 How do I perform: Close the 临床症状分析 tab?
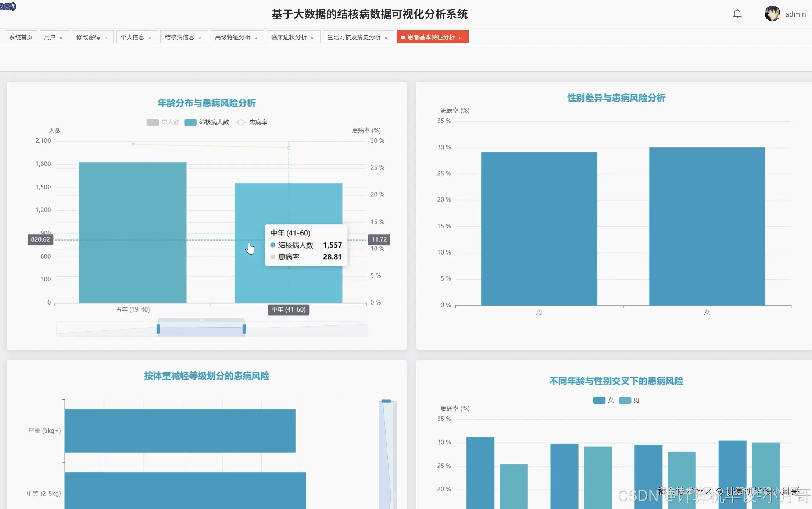(x=312, y=38)
